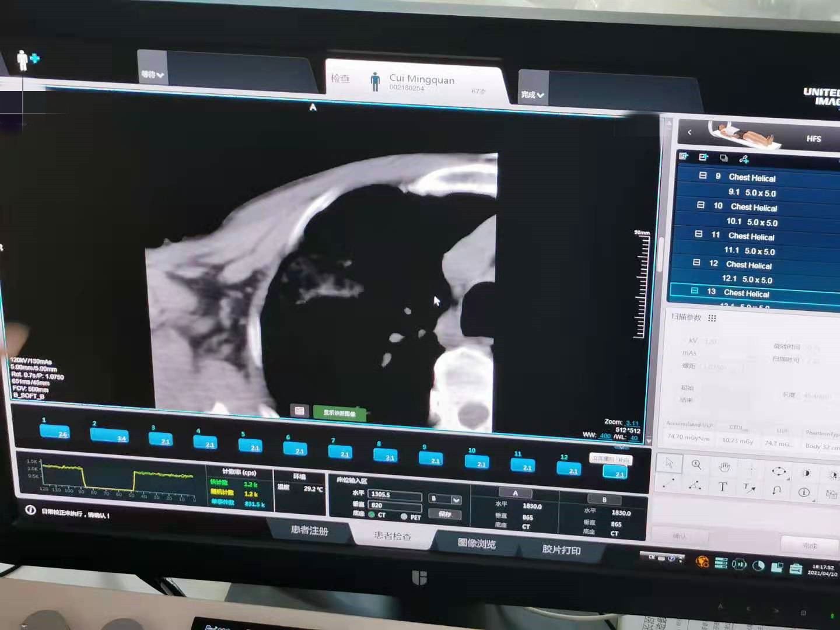Select the ellipse ROI tool

click(x=778, y=471)
